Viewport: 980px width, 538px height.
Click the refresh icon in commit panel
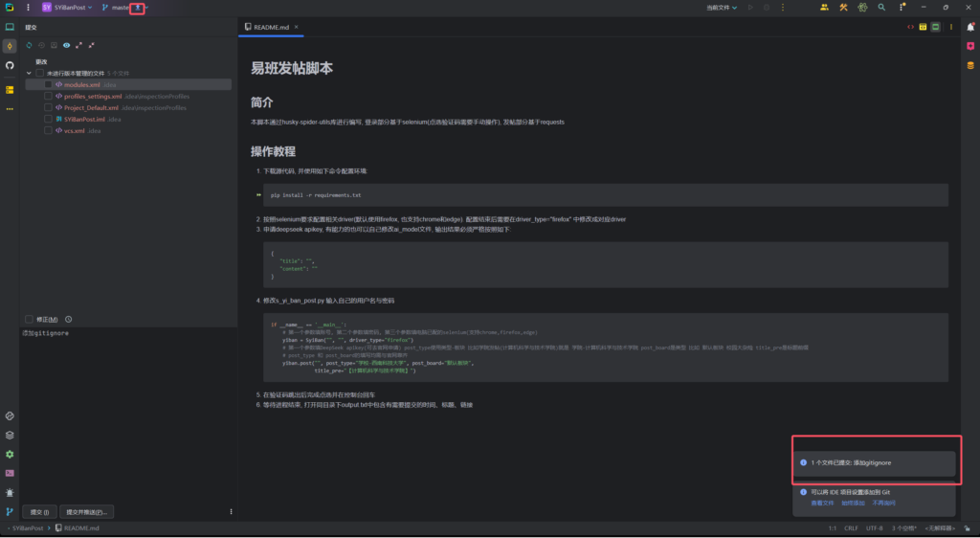[29, 45]
